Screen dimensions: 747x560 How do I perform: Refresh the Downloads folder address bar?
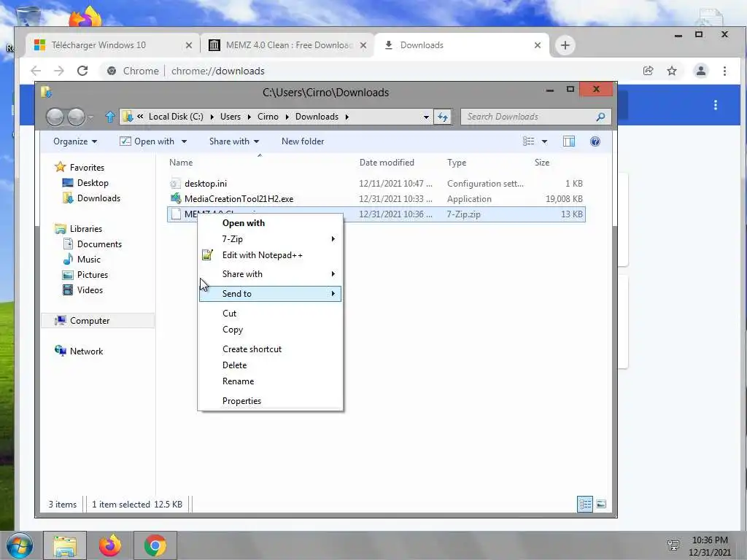tap(443, 117)
